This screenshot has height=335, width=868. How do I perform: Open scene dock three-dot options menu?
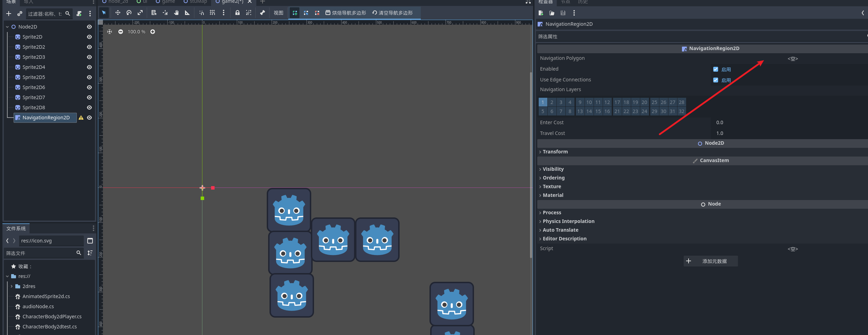[x=90, y=14]
